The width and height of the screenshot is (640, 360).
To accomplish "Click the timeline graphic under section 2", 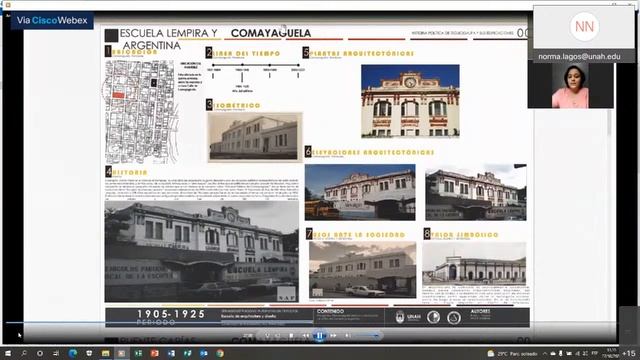I will point(256,76).
